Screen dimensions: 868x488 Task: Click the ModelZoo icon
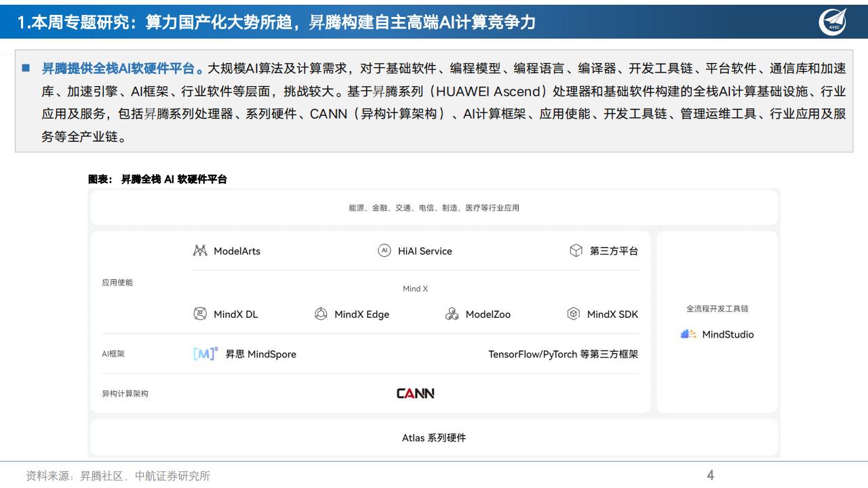452,314
